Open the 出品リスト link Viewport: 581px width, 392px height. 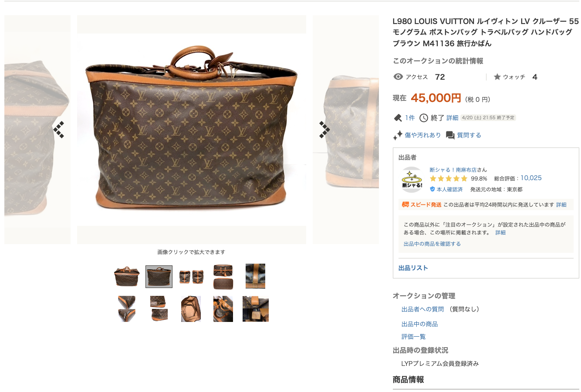click(413, 268)
